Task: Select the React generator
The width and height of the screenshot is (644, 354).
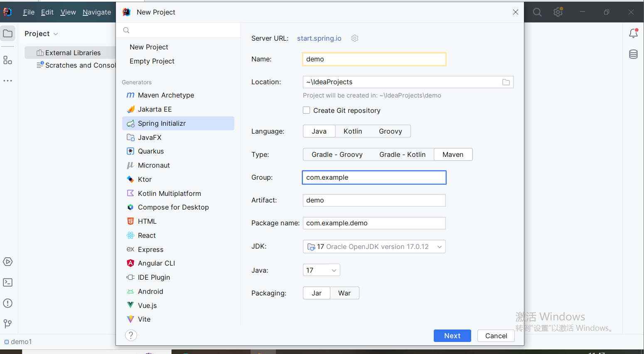Action: [x=178, y=235]
